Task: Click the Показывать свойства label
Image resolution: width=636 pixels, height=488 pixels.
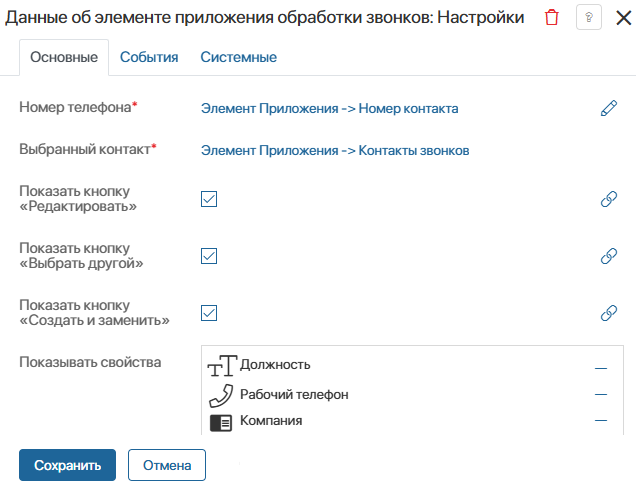Action: (90, 362)
